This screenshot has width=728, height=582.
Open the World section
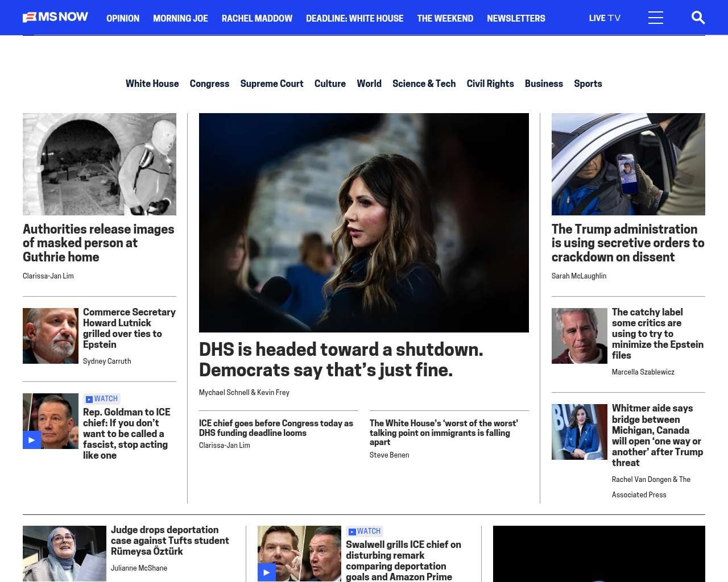[x=369, y=84]
